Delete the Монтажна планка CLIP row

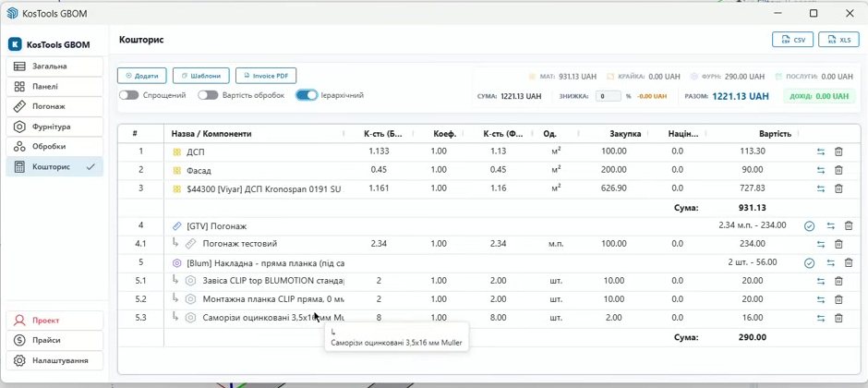838,299
